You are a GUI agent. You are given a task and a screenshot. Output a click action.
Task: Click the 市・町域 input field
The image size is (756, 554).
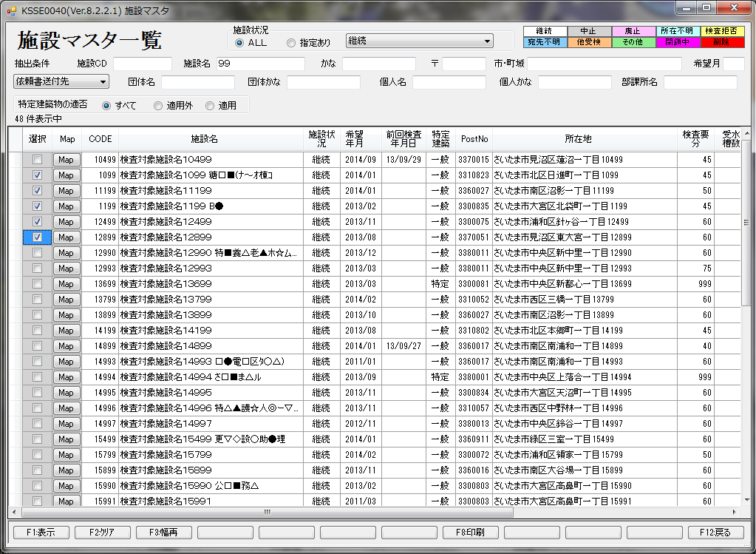(x=604, y=64)
